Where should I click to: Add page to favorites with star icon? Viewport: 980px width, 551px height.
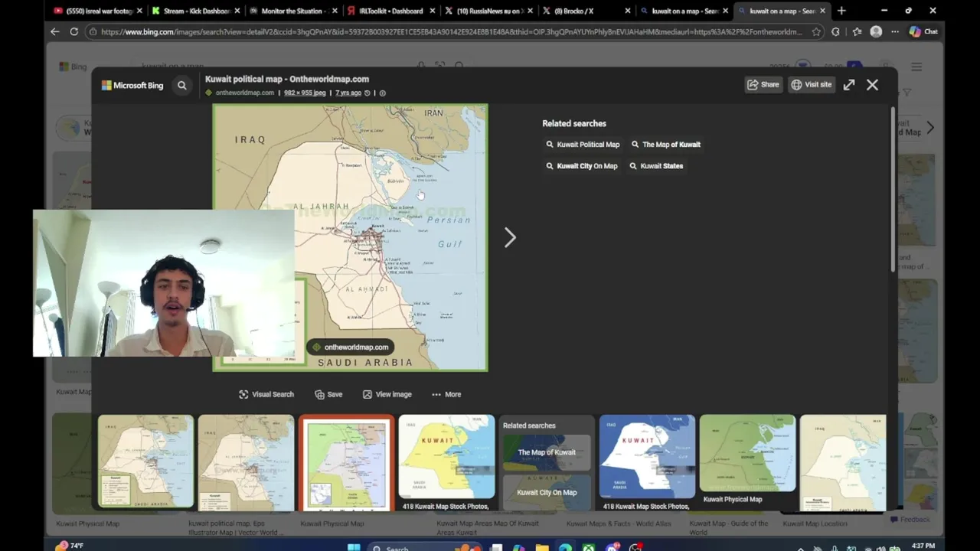pyautogui.click(x=816, y=31)
